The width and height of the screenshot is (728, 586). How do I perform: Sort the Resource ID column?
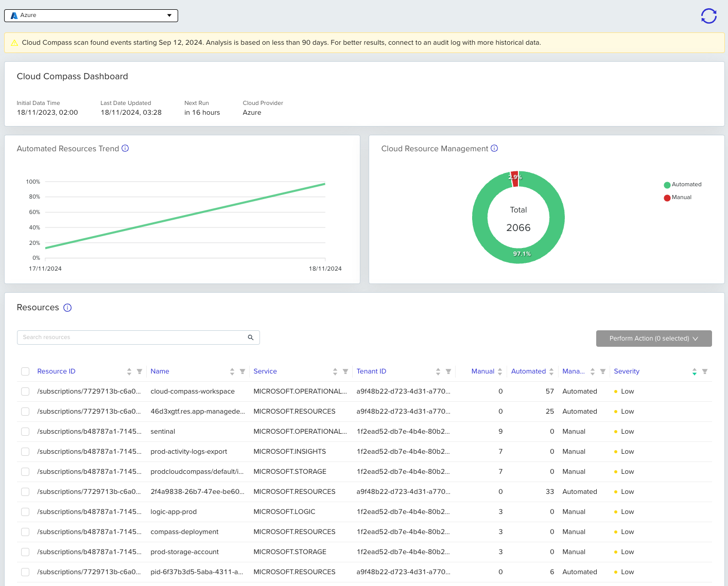point(129,371)
